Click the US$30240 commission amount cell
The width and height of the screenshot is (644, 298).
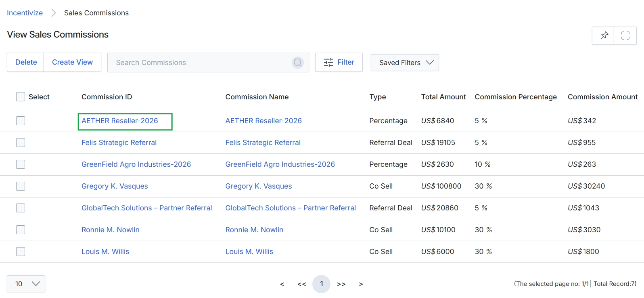tap(586, 186)
